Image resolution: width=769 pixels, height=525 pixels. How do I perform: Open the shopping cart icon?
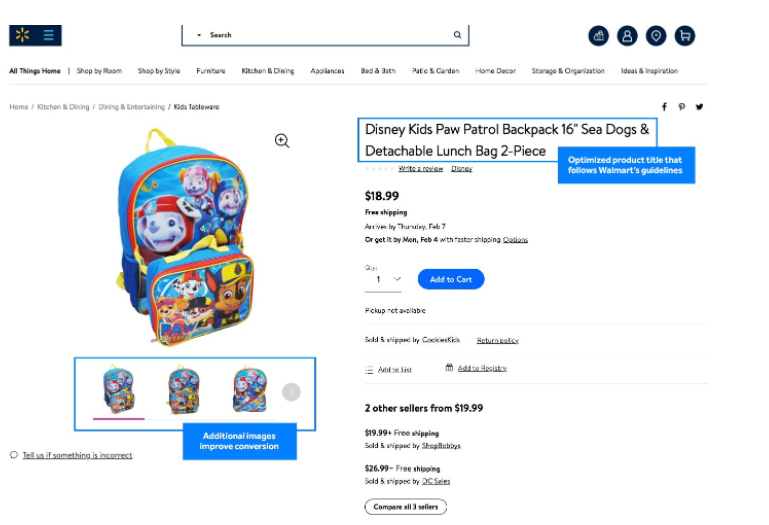pyautogui.click(x=685, y=36)
